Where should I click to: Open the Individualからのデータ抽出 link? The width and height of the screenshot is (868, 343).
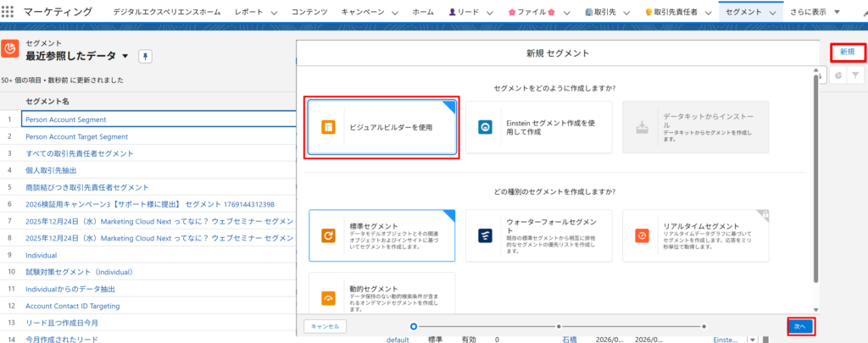point(70,290)
